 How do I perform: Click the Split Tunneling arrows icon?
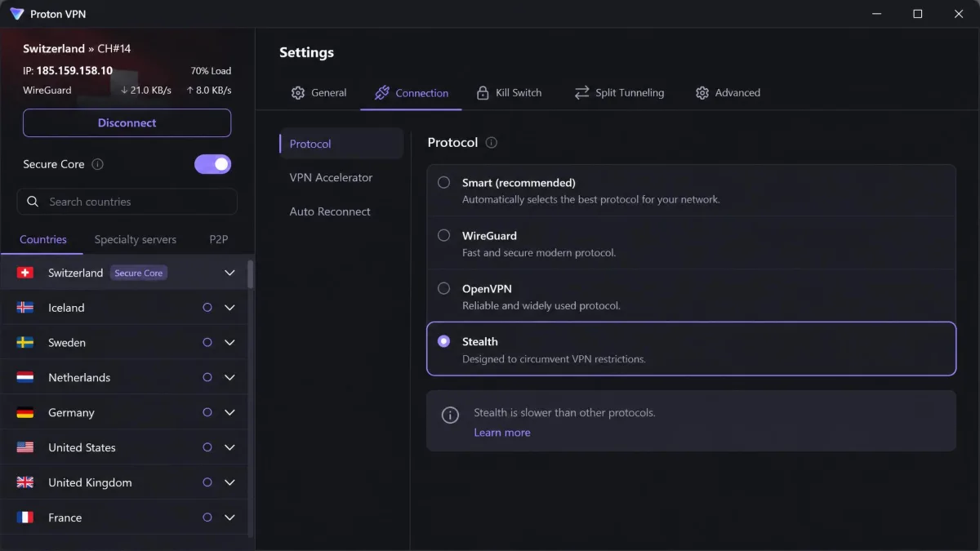(x=581, y=93)
